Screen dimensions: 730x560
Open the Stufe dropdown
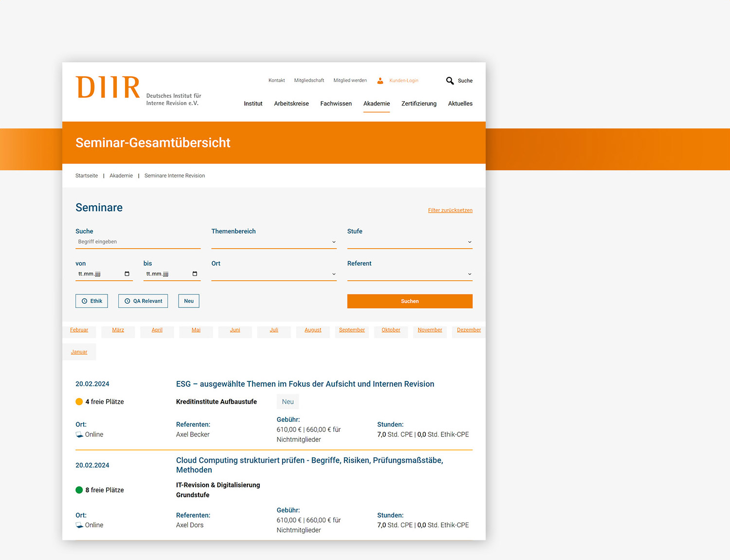coord(409,242)
